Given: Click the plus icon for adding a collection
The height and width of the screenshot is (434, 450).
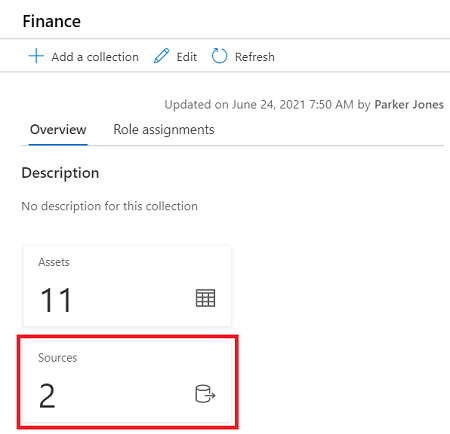Looking at the screenshot, I should [x=36, y=56].
